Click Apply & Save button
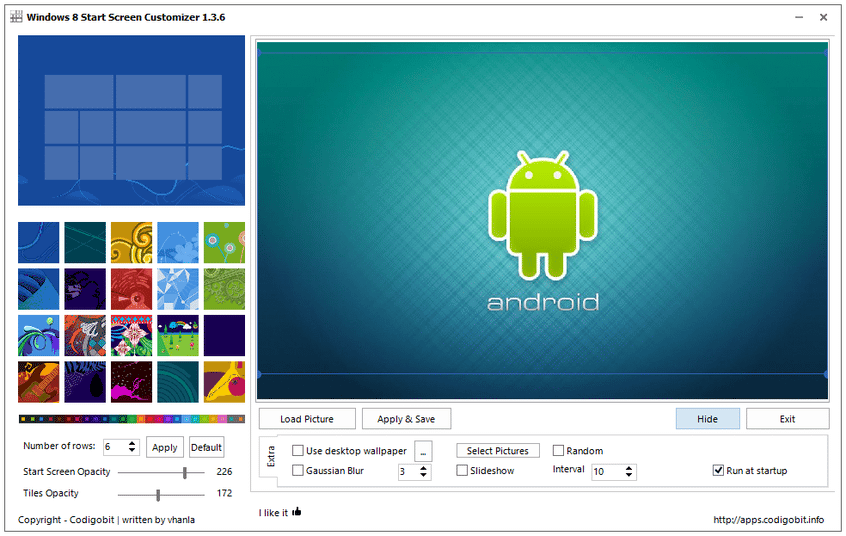This screenshot has height=536, width=846. [x=406, y=419]
